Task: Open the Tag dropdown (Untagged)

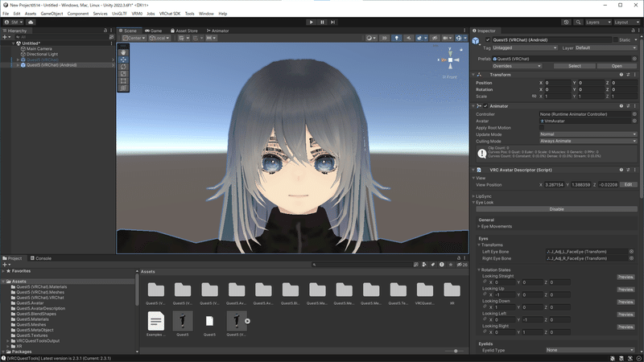Action: 525,48
